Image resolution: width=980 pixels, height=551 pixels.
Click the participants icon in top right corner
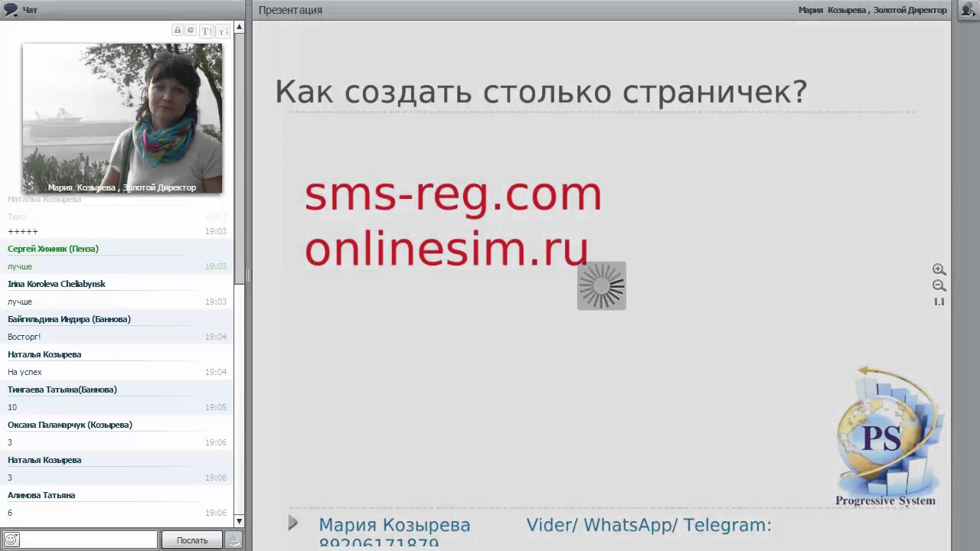click(968, 10)
